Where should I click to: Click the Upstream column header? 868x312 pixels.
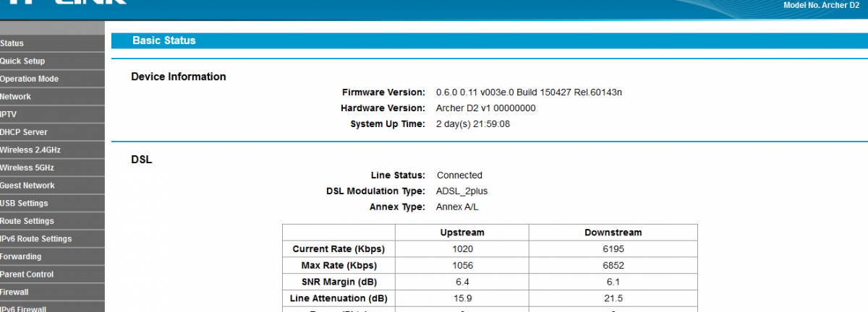tap(462, 233)
